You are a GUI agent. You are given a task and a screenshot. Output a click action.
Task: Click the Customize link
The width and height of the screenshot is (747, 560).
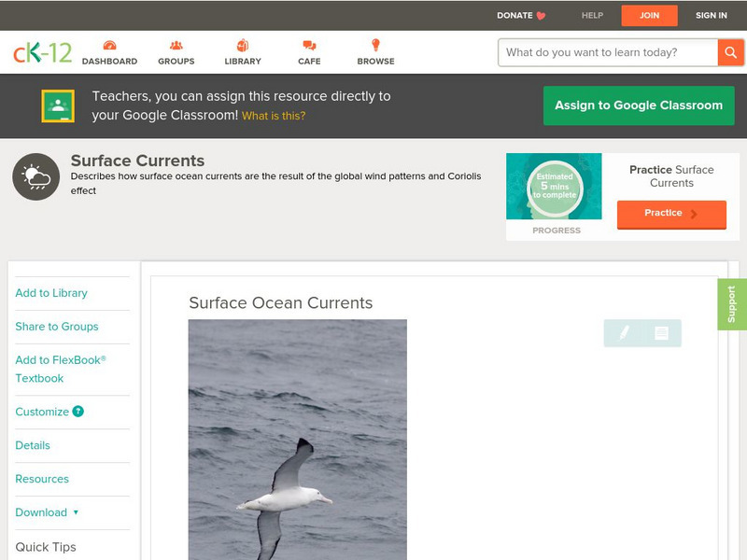[42, 412]
